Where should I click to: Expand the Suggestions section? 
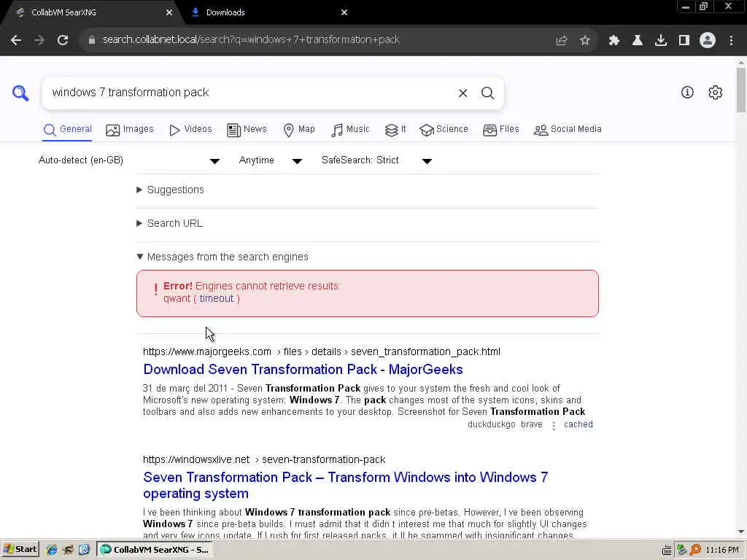(170, 190)
